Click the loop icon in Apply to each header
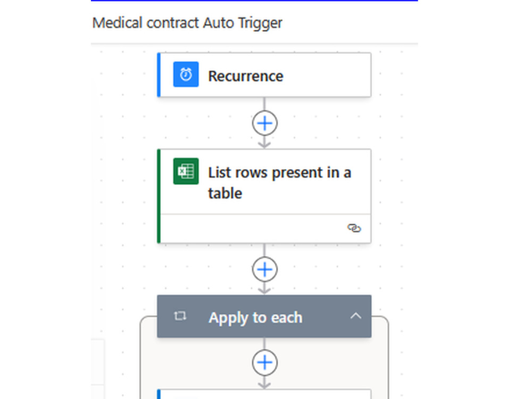This screenshot has height=399, width=532. [x=180, y=316]
